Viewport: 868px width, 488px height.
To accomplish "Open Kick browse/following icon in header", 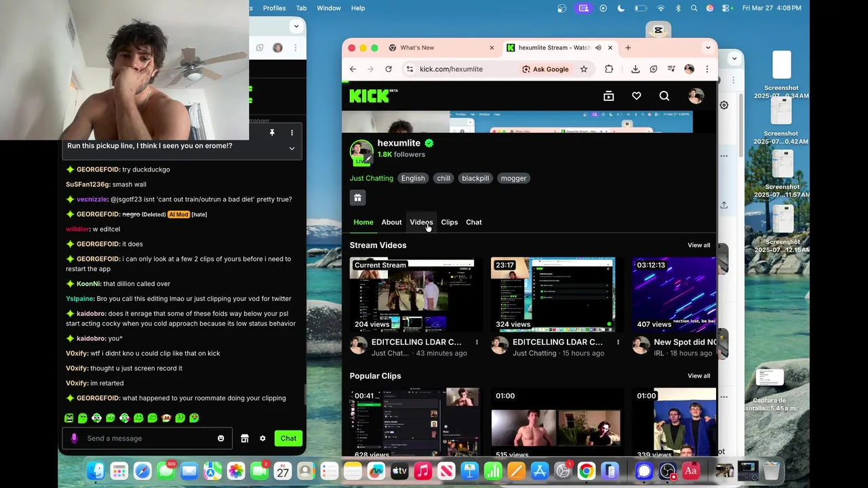I will click(x=608, y=96).
